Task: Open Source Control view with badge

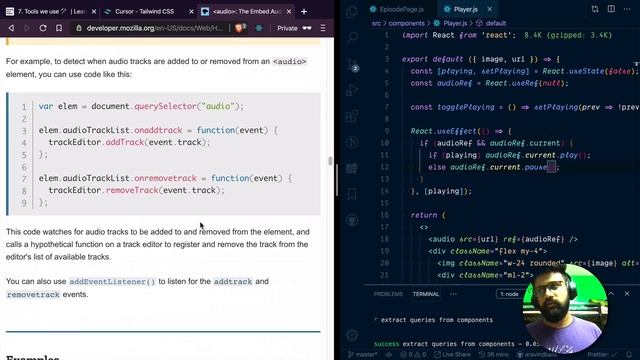Action: click(352, 64)
